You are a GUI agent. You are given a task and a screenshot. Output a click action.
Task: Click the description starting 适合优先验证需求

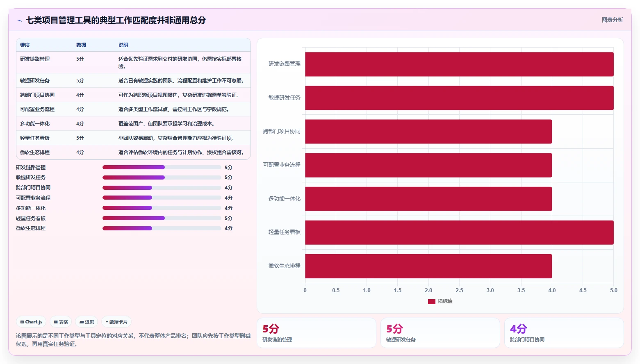point(180,63)
